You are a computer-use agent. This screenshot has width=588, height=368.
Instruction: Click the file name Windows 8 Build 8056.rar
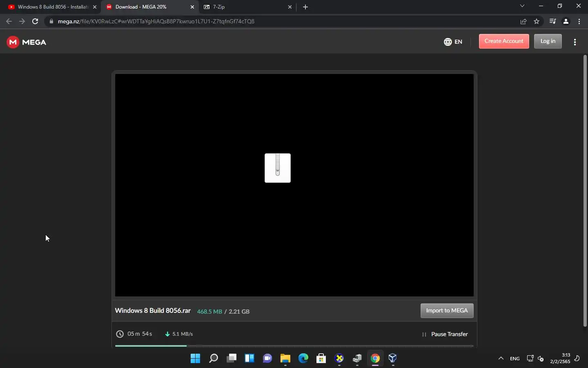pyautogui.click(x=153, y=311)
